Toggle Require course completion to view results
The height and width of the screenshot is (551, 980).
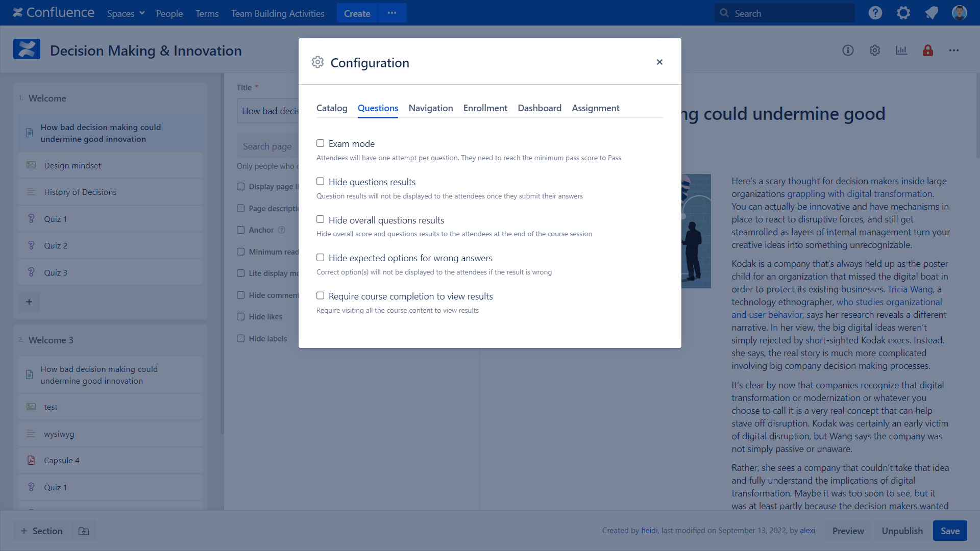pyautogui.click(x=321, y=296)
